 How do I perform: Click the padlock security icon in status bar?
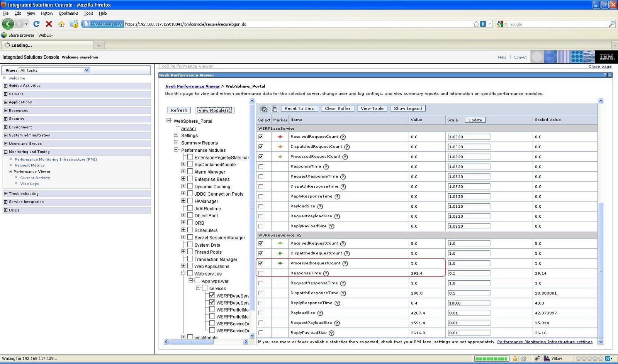(515, 359)
